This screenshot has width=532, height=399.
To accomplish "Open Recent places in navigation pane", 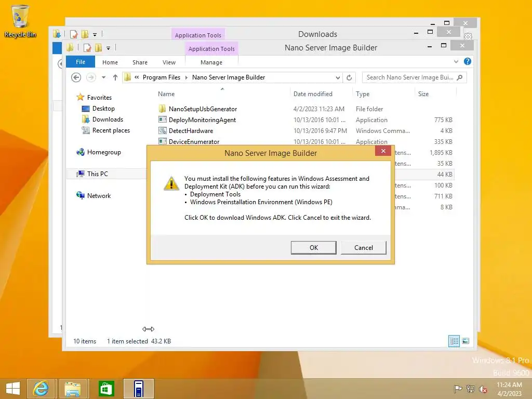I will [111, 130].
